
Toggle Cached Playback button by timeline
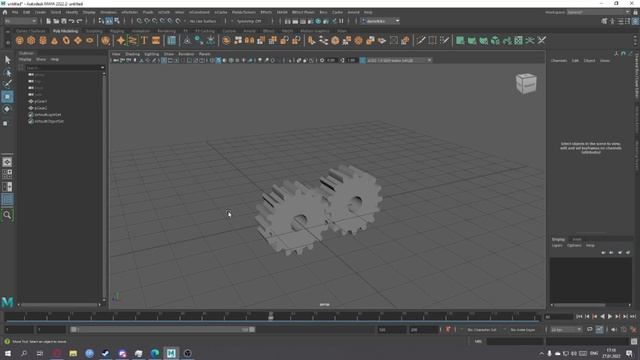599,329
